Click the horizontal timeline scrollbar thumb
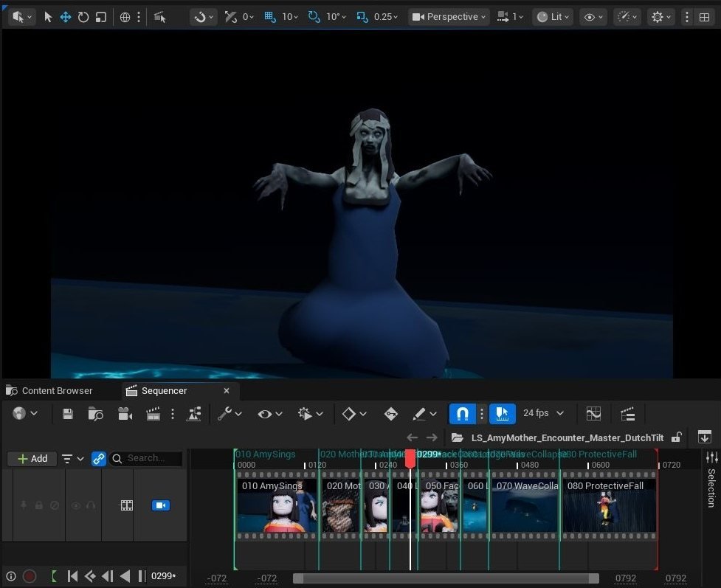Image resolution: width=721 pixels, height=588 pixels. pos(446,578)
